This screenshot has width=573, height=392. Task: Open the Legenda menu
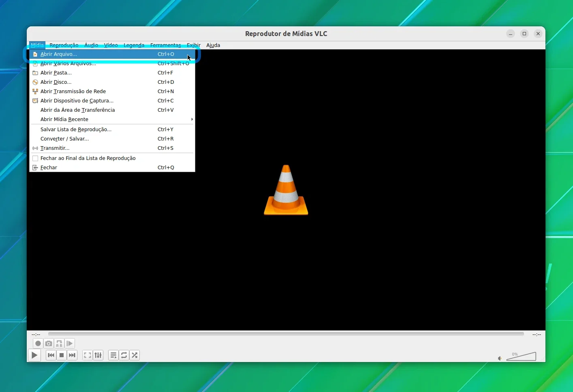[x=134, y=45]
